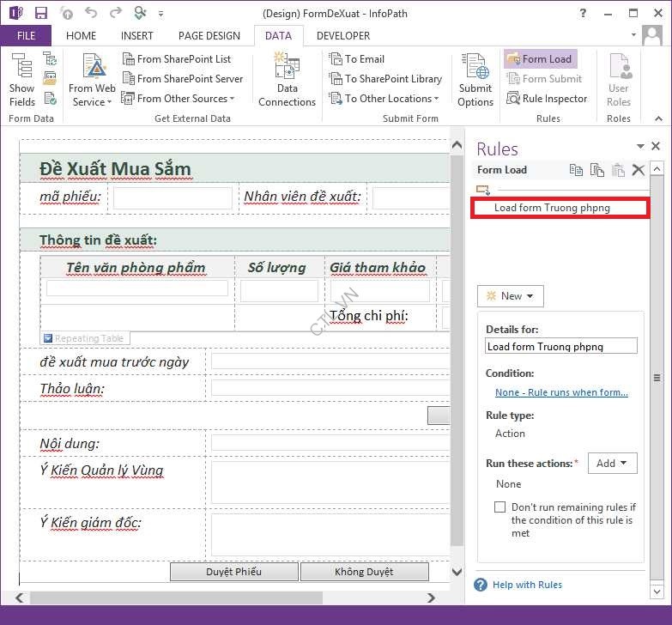The width and height of the screenshot is (672, 625).
Task: Click the Show Fields icon
Action: (x=21, y=79)
